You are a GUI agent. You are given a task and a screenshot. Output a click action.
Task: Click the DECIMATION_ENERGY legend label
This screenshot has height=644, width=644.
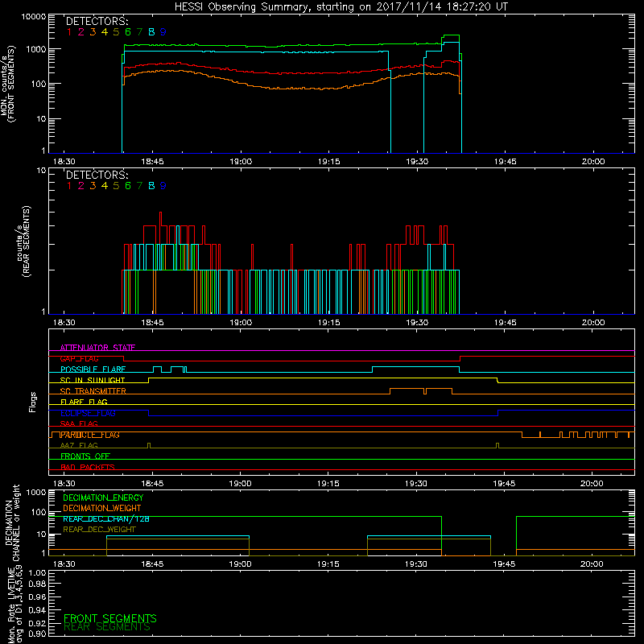[103, 497]
